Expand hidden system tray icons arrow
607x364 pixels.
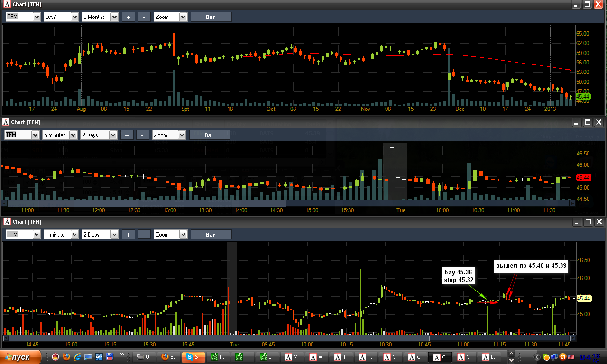pos(537,357)
